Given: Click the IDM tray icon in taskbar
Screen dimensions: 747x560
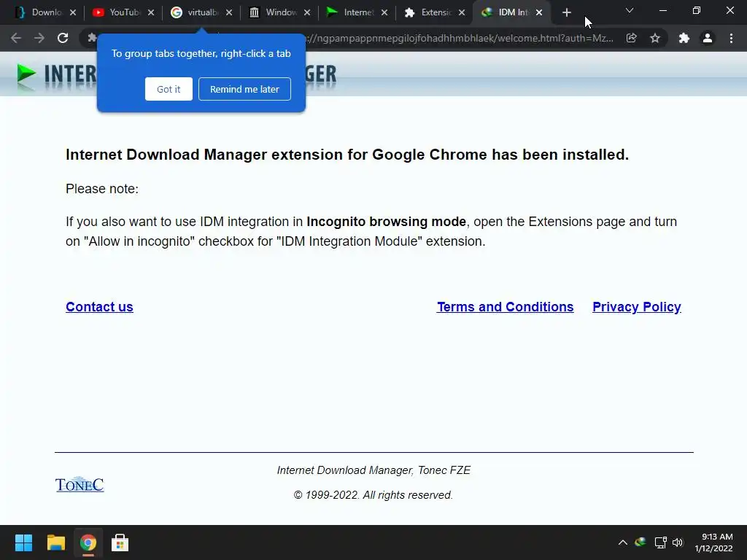Looking at the screenshot, I should click(640, 542).
